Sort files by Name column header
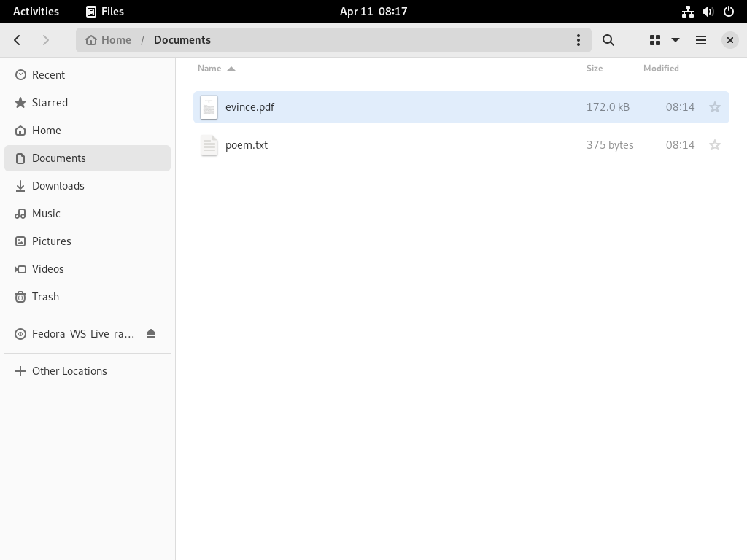The width and height of the screenshot is (747, 560). point(209,68)
